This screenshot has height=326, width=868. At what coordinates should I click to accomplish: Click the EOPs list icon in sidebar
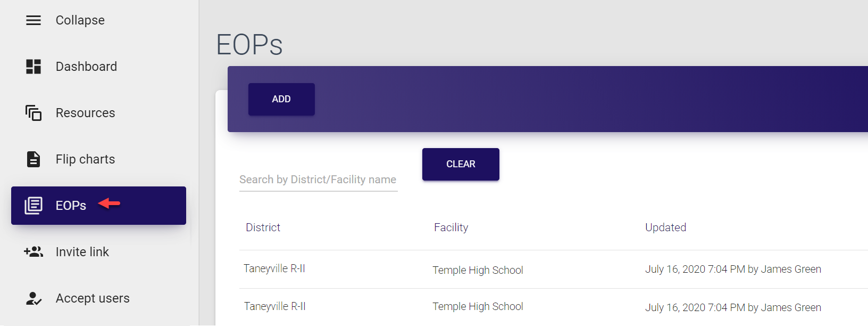click(x=34, y=206)
